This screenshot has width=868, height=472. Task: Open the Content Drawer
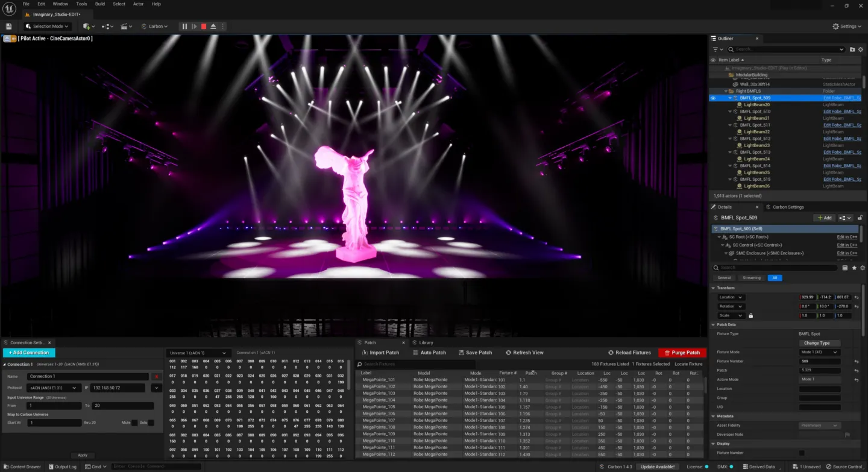22,467
